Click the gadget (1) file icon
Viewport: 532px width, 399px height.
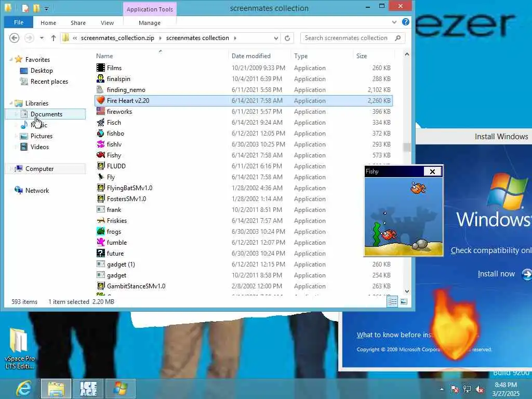tap(100, 264)
